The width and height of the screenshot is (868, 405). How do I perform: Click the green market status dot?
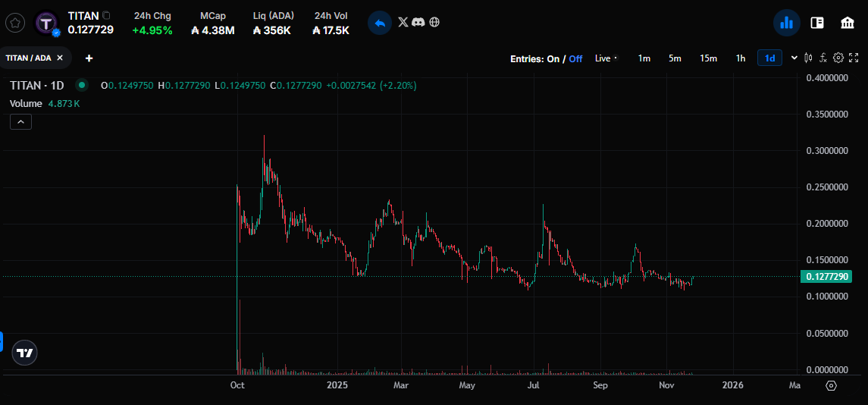click(82, 85)
